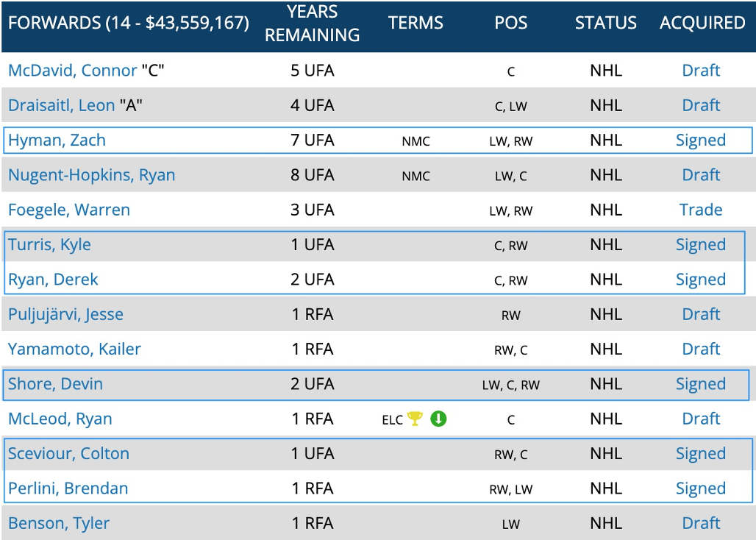This screenshot has width=756, height=540.
Task: Click the Years Remaining column header
Action: (313, 24)
